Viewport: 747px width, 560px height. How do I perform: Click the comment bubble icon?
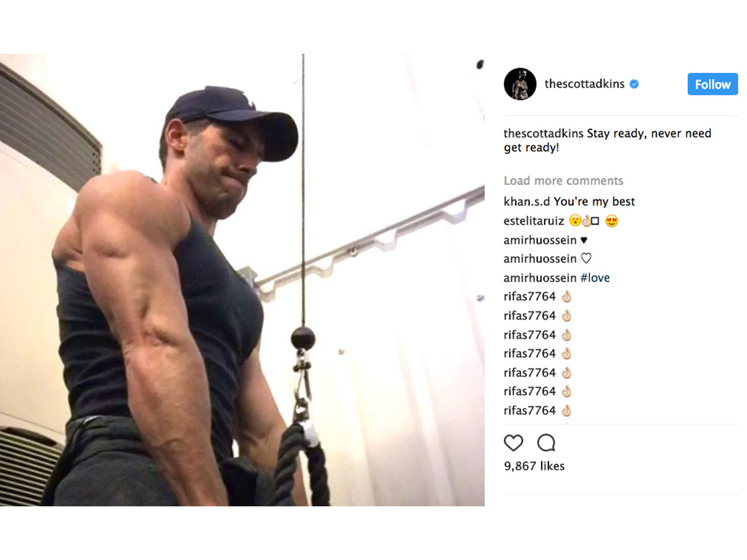point(546,443)
